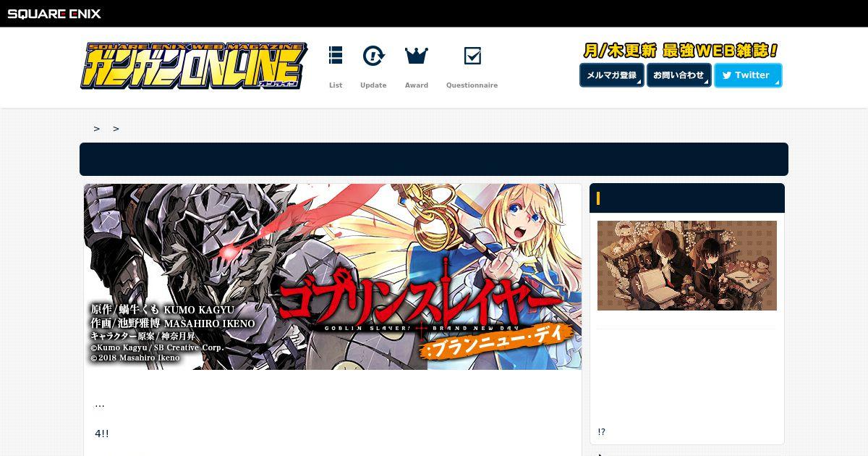Select the !? text in sidebar

tap(602, 432)
